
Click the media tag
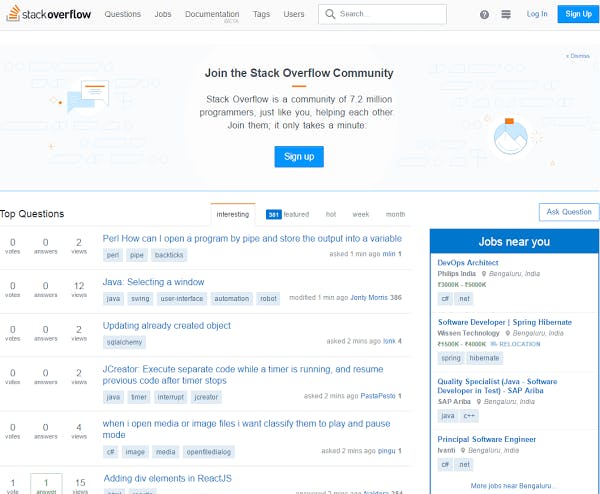click(x=165, y=452)
